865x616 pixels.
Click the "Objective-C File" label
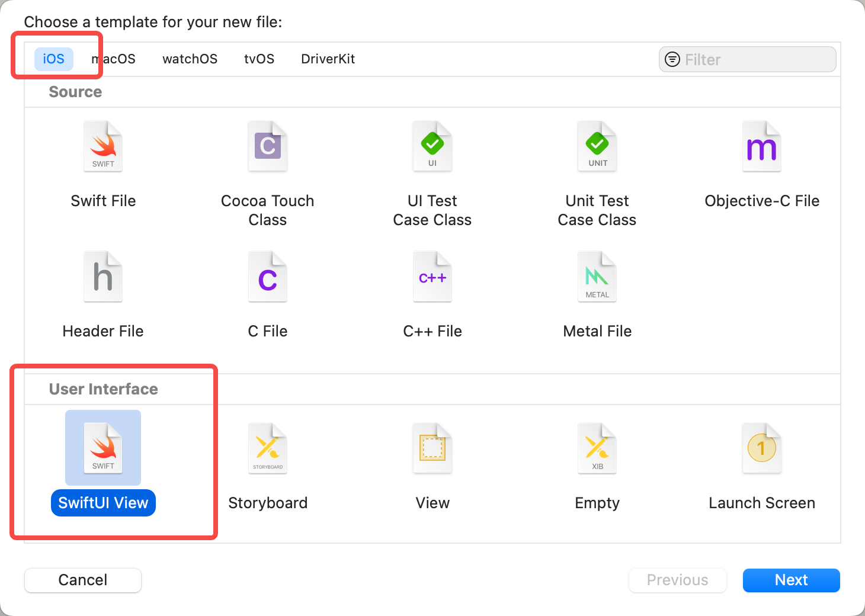coord(762,201)
